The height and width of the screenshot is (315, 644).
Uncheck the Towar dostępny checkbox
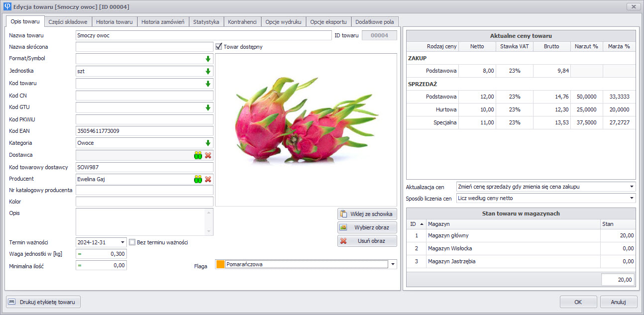click(x=219, y=47)
